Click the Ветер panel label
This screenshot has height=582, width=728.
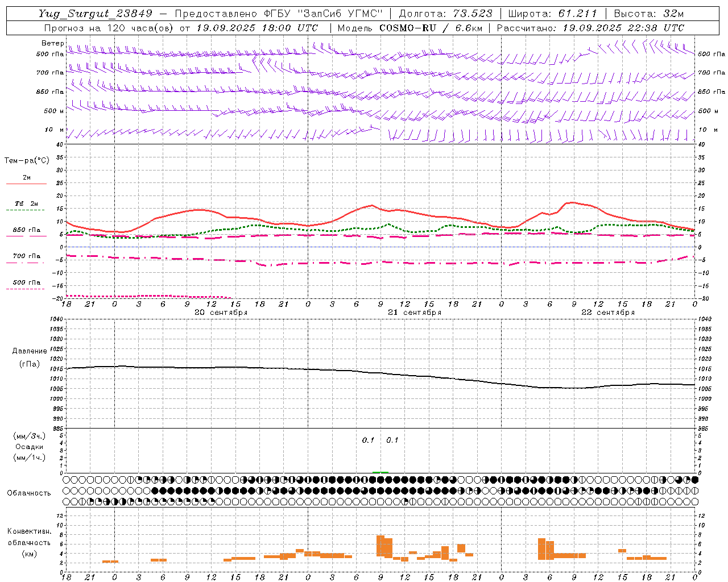click(53, 43)
